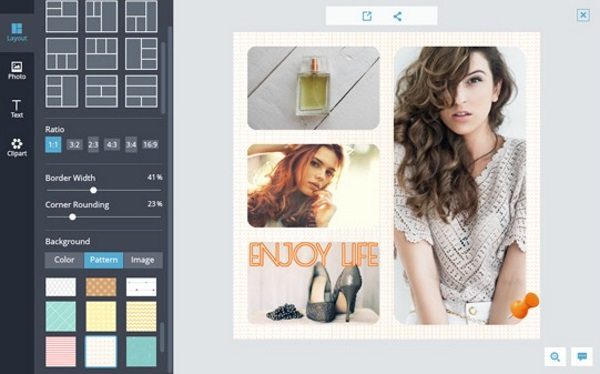Pick the orange polka dot pattern swatch

tap(101, 287)
